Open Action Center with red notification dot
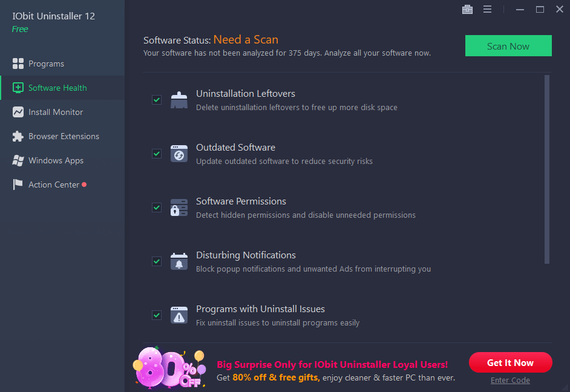 pyautogui.click(x=54, y=184)
